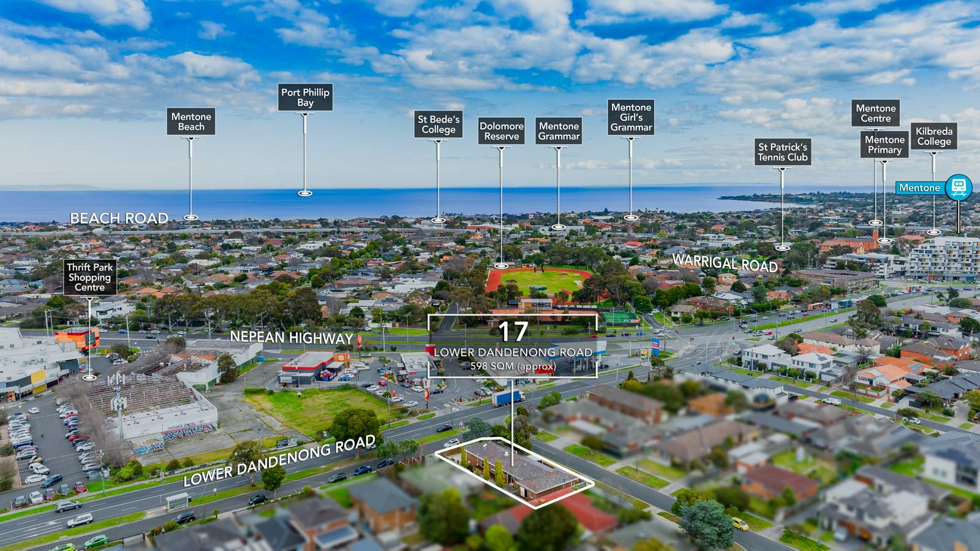Select the Mentone Primary label

tap(884, 145)
